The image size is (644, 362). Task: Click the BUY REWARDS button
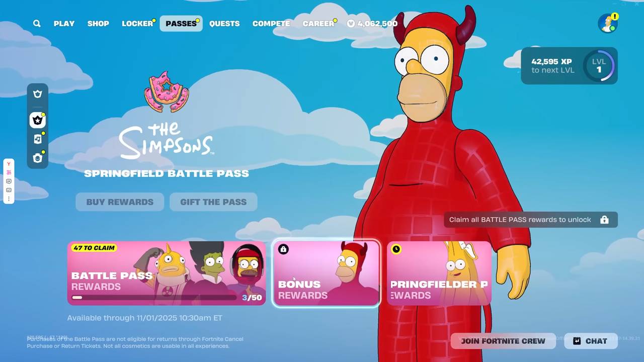click(120, 202)
